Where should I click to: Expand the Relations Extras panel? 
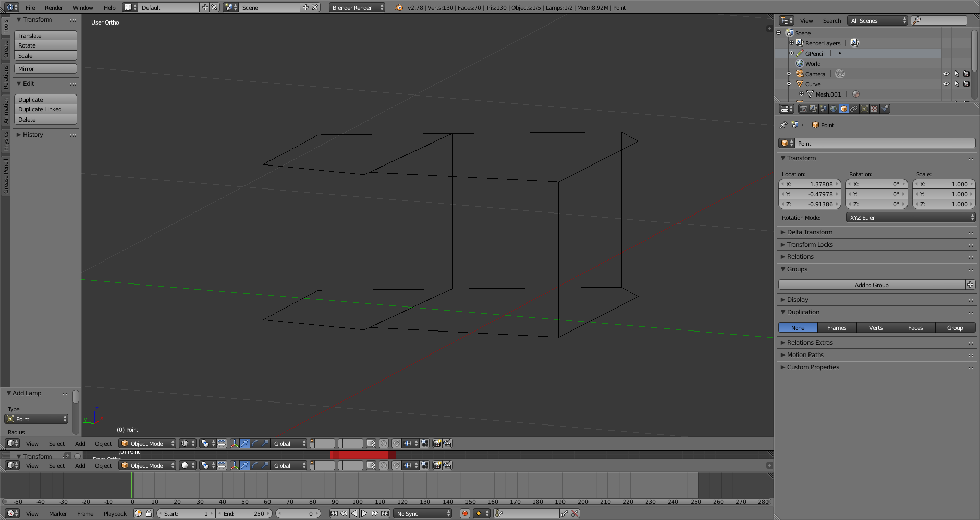(x=810, y=342)
